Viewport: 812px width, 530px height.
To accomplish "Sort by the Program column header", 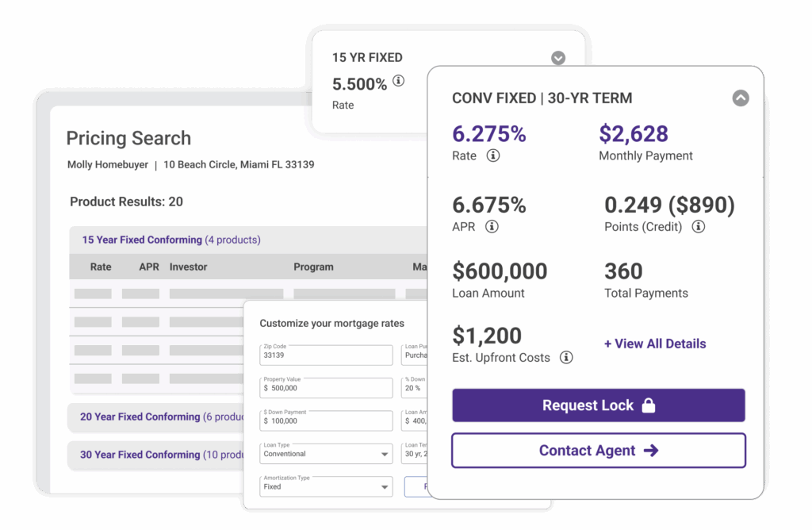I will pyautogui.click(x=313, y=267).
